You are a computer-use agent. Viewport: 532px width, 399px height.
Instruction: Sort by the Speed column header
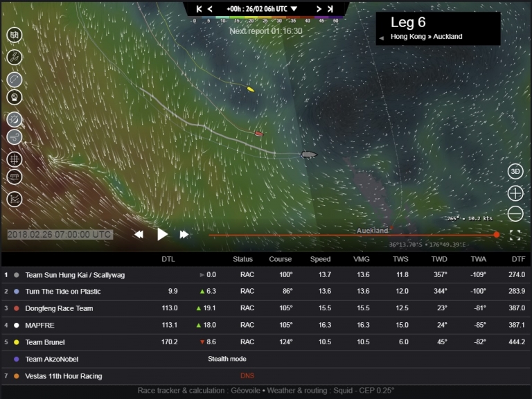[x=320, y=259]
